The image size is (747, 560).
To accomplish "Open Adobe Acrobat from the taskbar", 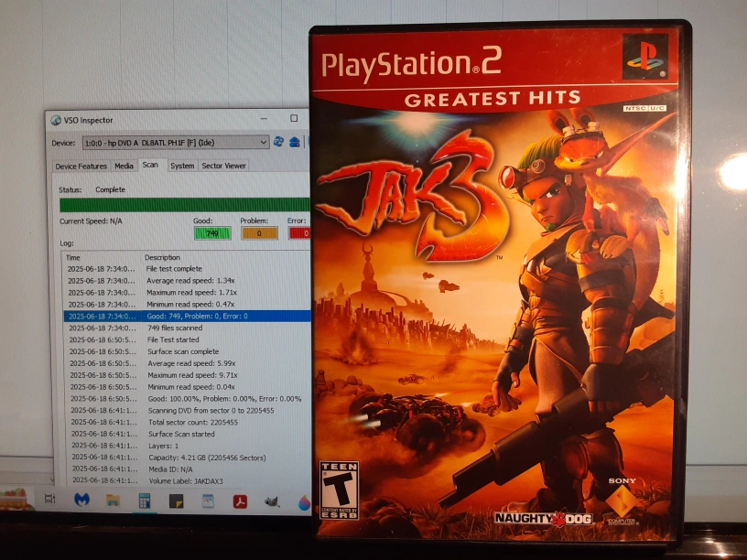I will [x=240, y=500].
